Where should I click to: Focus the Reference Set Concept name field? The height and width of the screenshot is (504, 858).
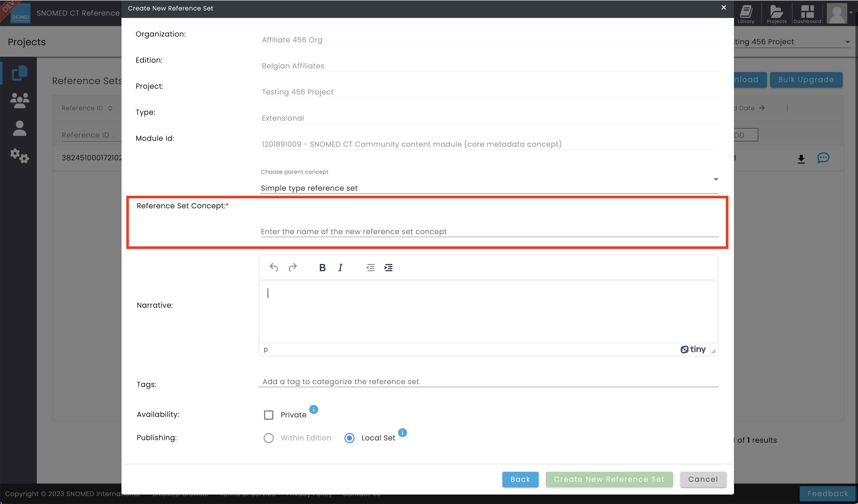[x=489, y=231]
